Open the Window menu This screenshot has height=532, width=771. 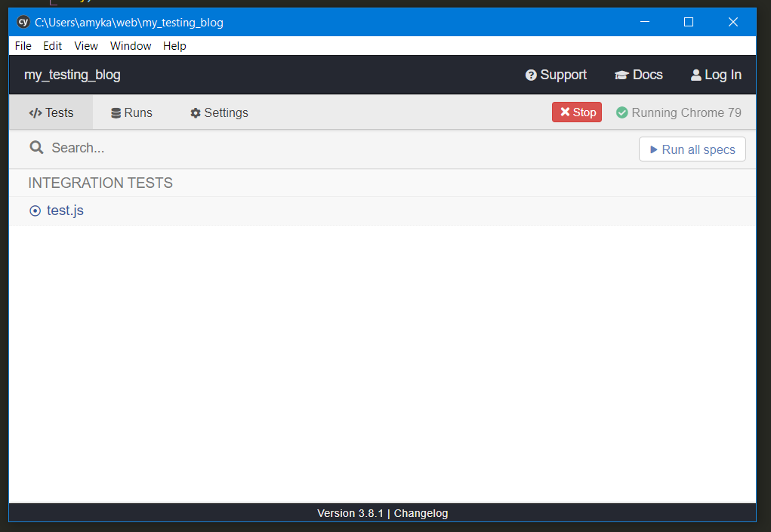tap(131, 46)
